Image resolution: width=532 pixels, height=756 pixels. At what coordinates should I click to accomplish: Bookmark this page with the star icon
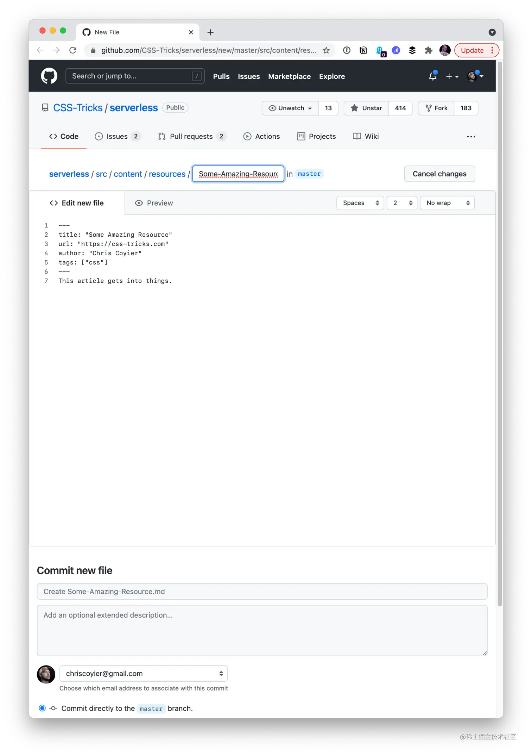pyautogui.click(x=326, y=50)
